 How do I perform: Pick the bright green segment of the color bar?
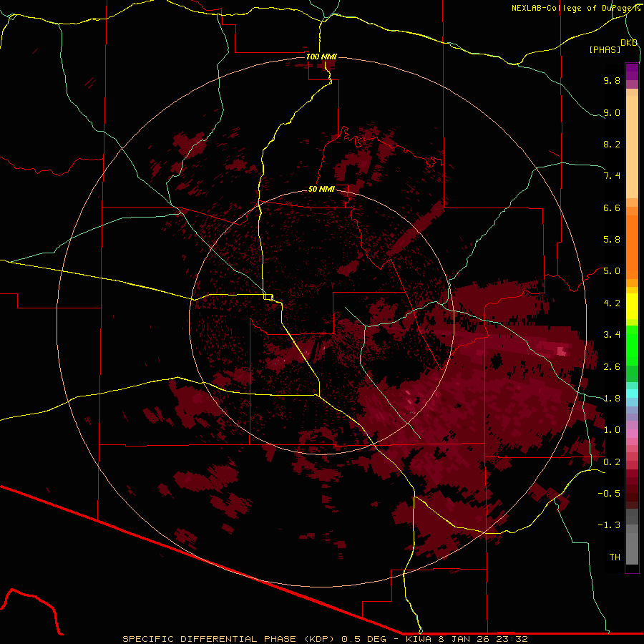pyautogui.click(x=632, y=346)
